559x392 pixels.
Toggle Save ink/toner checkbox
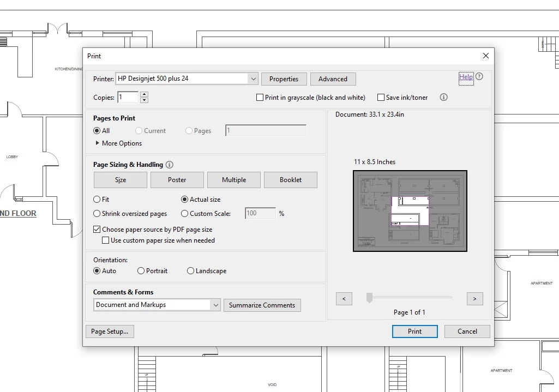point(381,97)
